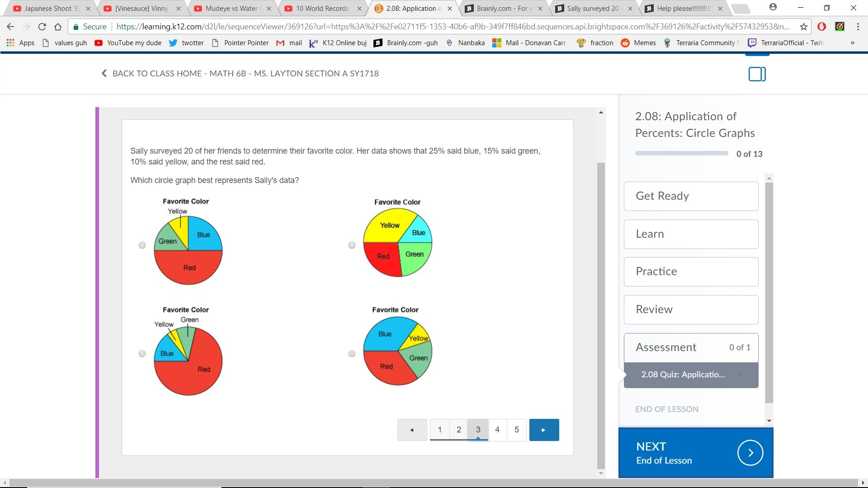The height and width of the screenshot is (488, 868).
Task: Open the Apps grid icon
Action: [x=10, y=43]
